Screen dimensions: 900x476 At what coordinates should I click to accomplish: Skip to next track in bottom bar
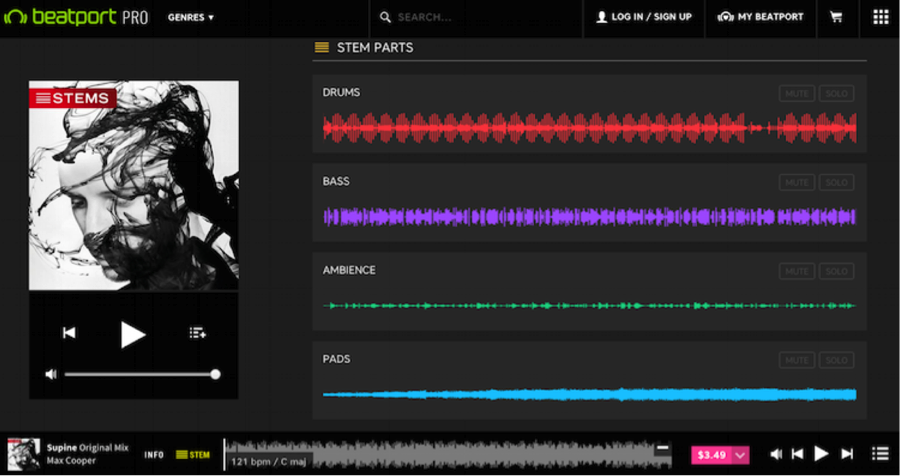[x=847, y=454]
